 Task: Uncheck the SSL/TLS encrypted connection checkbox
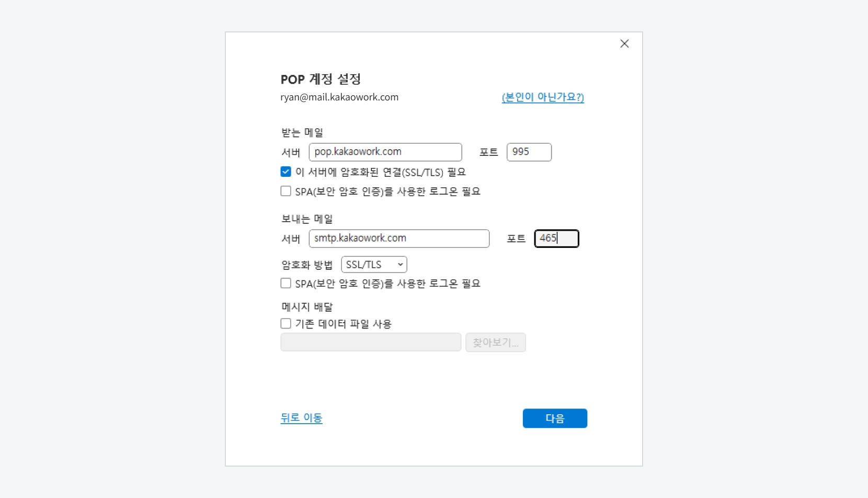click(x=286, y=172)
